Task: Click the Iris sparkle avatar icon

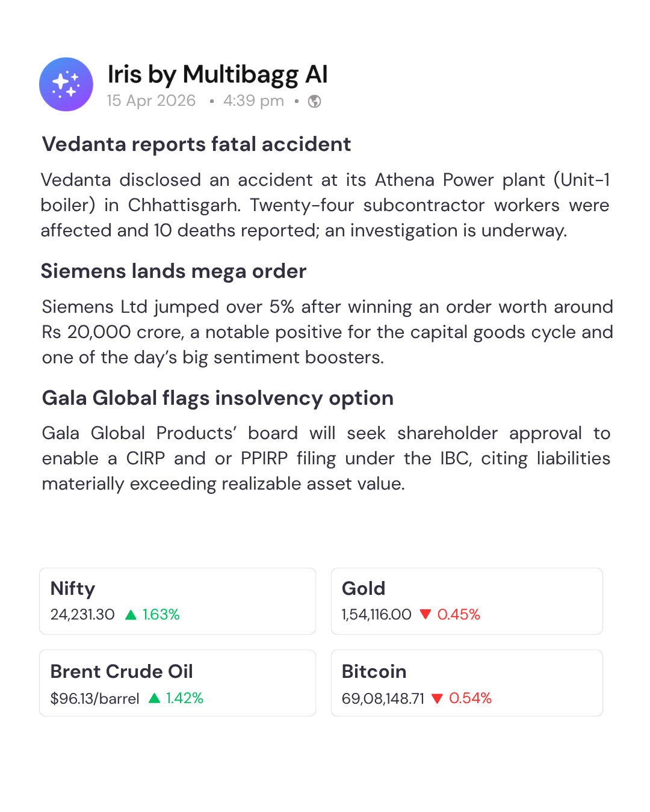Action: 66,84
